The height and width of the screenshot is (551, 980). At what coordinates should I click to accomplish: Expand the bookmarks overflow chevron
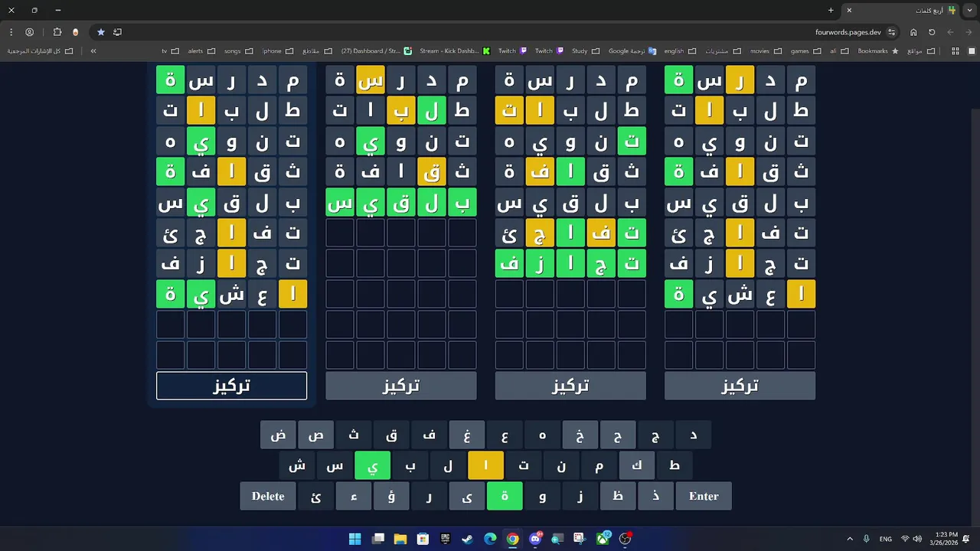click(x=93, y=51)
